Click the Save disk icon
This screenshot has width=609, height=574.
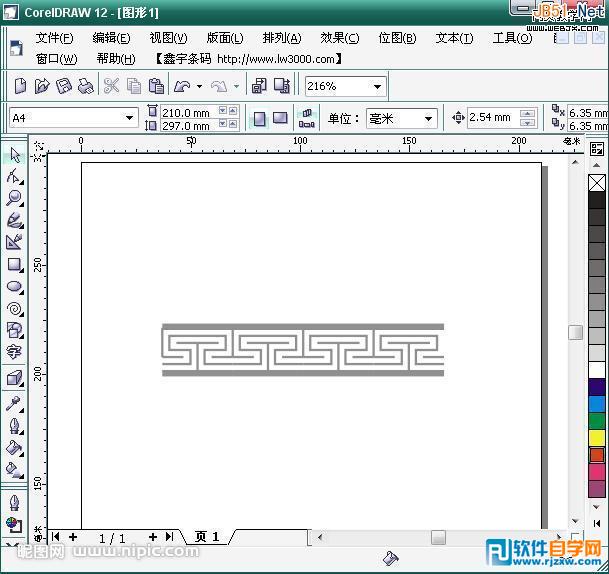[x=64, y=87]
